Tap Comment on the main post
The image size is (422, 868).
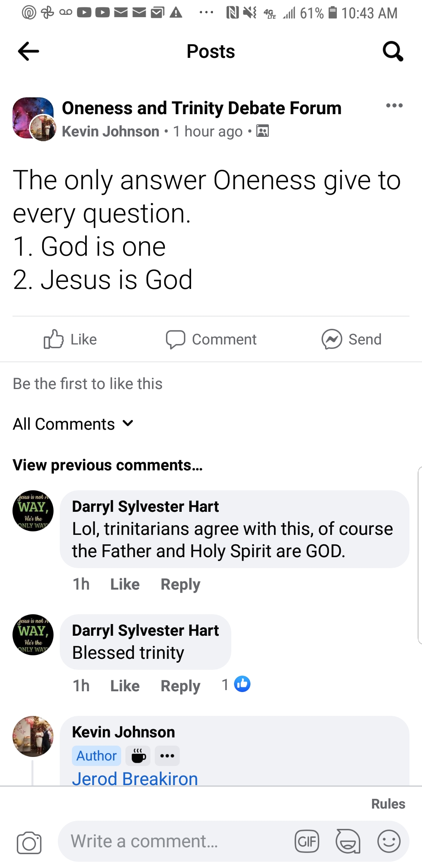[211, 339]
